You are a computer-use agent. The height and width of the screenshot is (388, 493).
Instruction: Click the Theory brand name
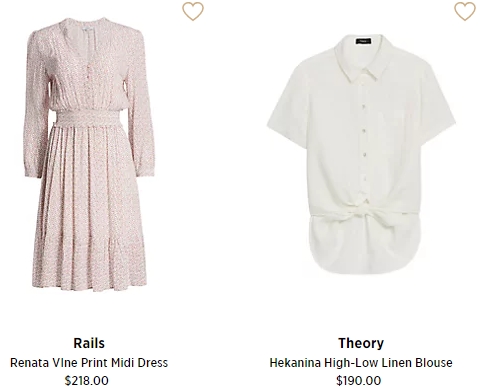click(361, 343)
